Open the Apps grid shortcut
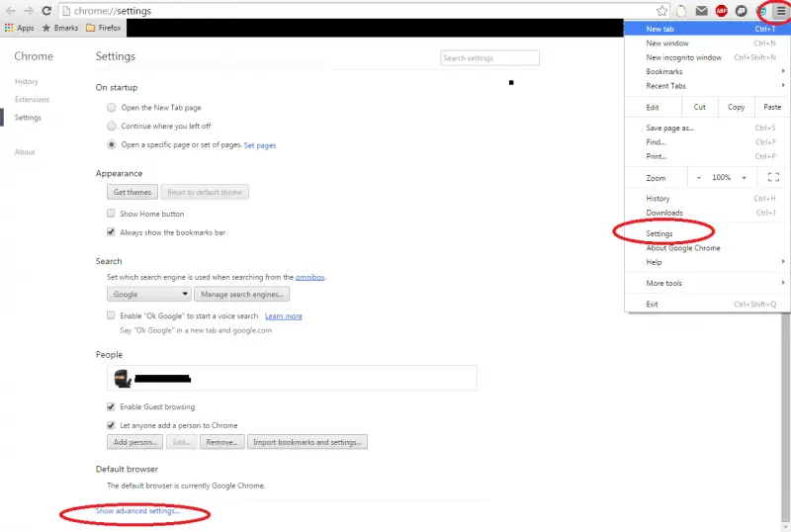This screenshot has width=791, height=532. click(x=19, y=28)
